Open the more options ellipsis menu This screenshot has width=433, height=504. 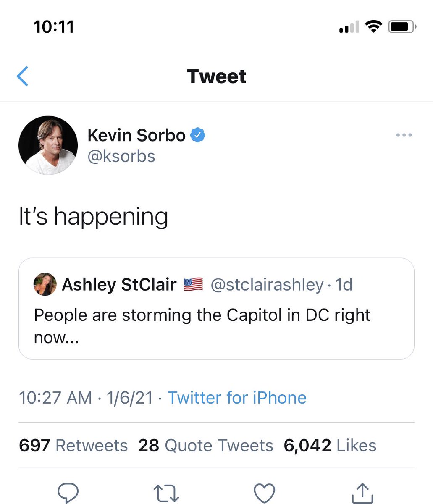coord(404,135)
